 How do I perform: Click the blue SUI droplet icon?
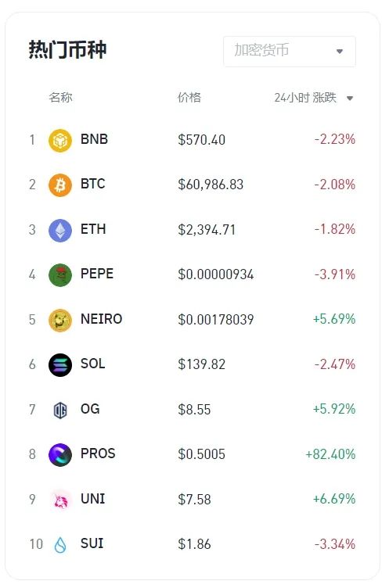click(x=60, y=545)
